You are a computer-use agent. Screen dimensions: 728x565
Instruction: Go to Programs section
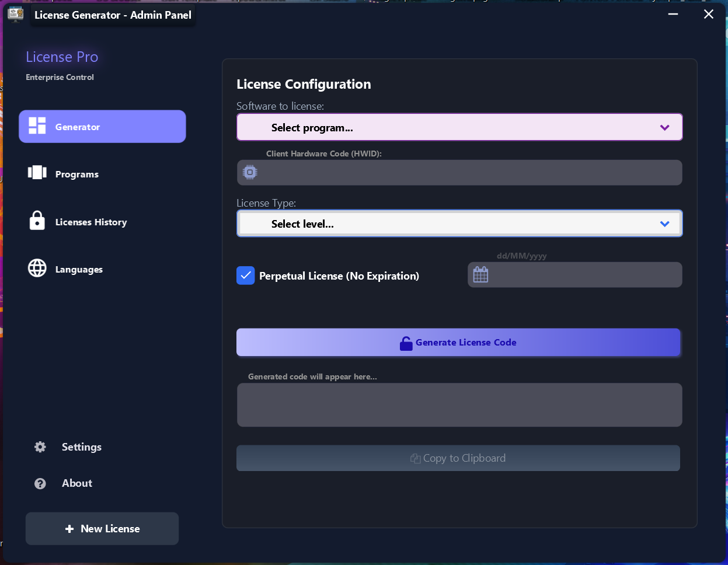(102, 174)
